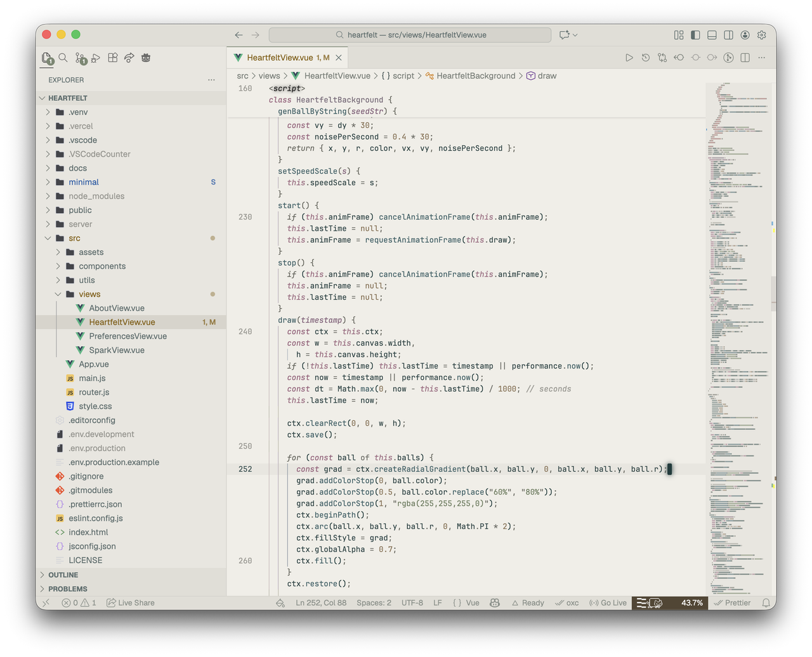Viewport: 812px width, 657px height.
Task: Close the HeartfeltView.vue tab
Action: [339, 58]
